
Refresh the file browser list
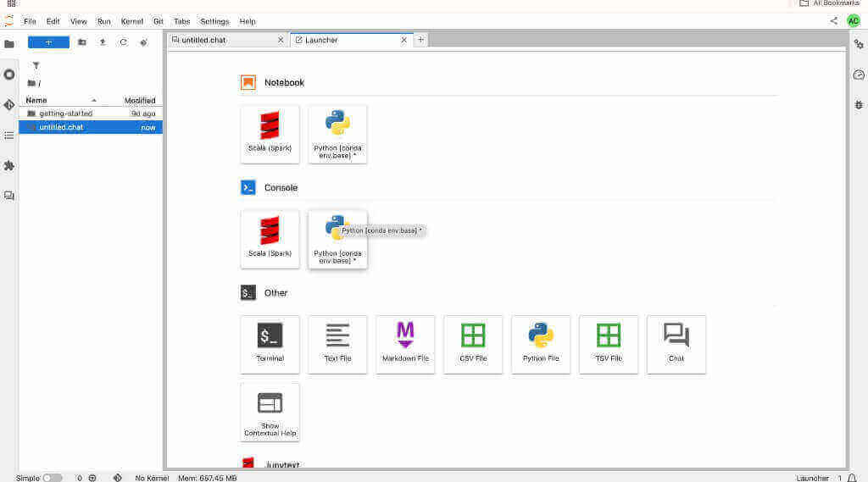tap(123, 42)
